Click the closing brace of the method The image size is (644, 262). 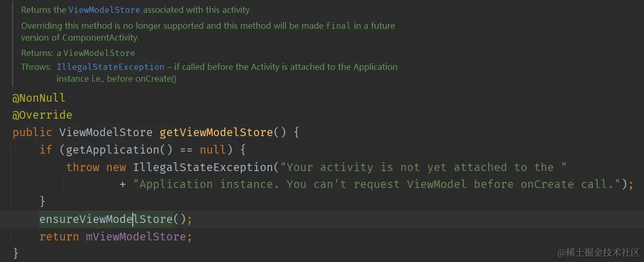[x=16, y=253]
